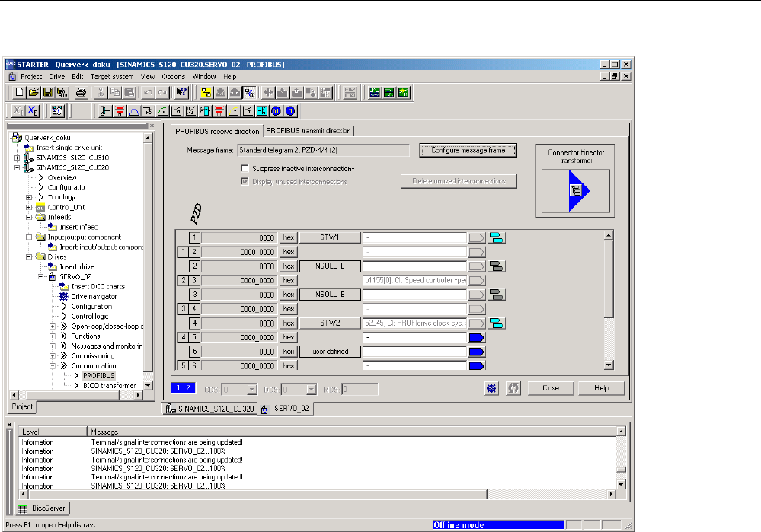Select the SINAMICS_S120_CU320 bottom tab
Screen dimensions: 761x532
(x=209, y=409)
